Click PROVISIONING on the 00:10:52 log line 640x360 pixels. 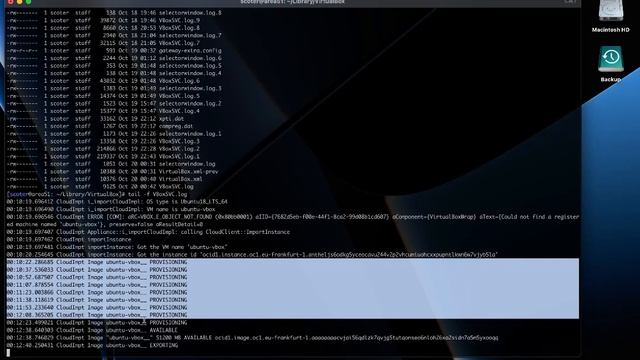tap(168, 277)
